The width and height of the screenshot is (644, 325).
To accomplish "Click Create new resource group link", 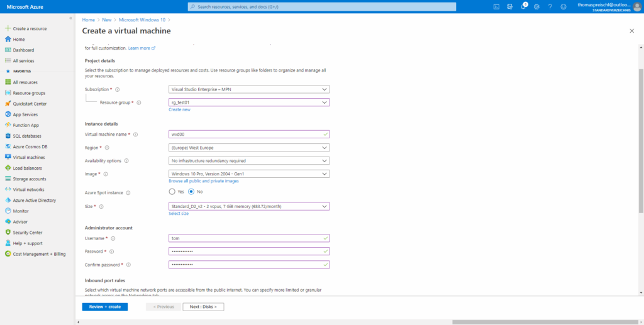I will 179,109.
